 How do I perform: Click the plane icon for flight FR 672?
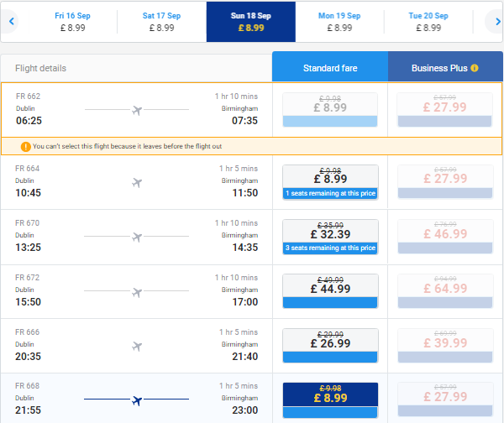(137, 292)
